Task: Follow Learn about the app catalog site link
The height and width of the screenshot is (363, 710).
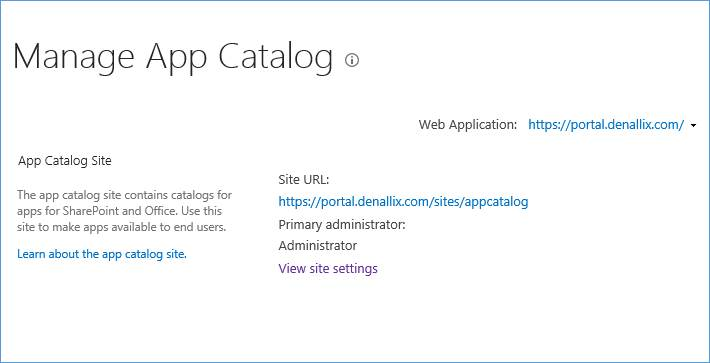Action: pos(102,254)
